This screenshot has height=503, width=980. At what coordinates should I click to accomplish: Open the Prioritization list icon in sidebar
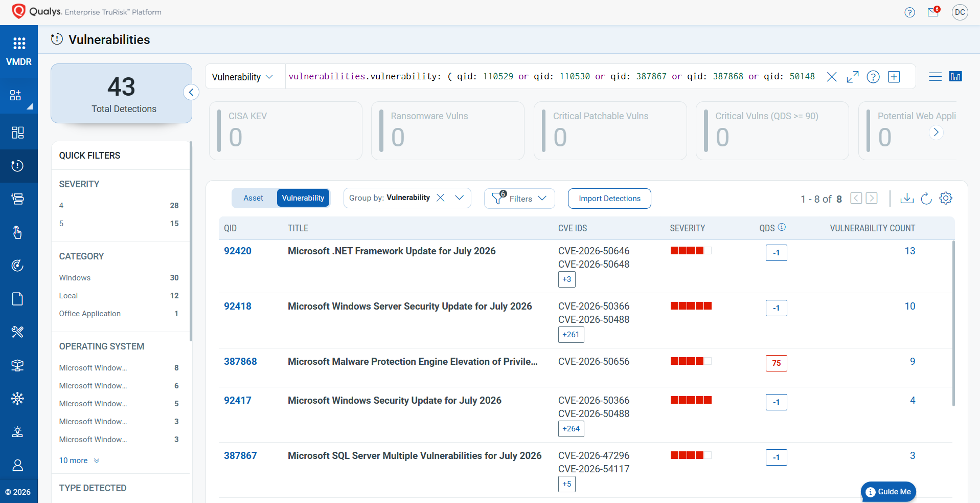click(x=17, y=199)
